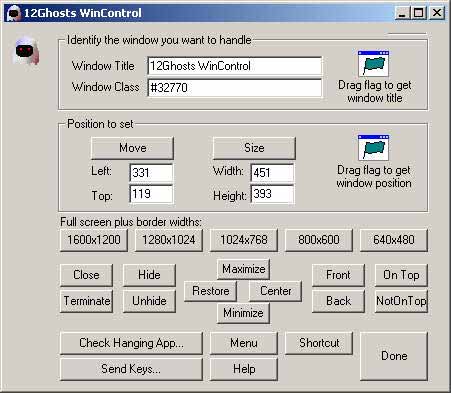Click the NotOnTop button
The height and width of the screenshot is (393, 451).
click(x=401, y=301)
